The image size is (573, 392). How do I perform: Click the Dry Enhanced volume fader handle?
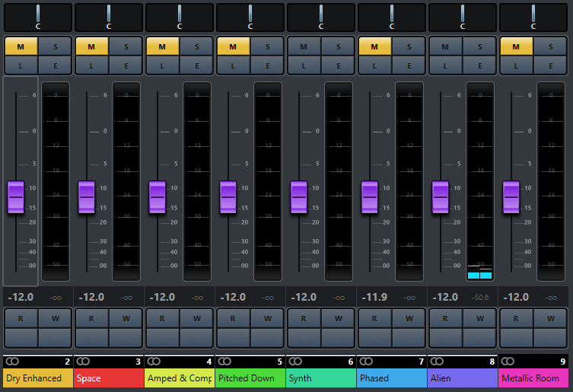16,197
